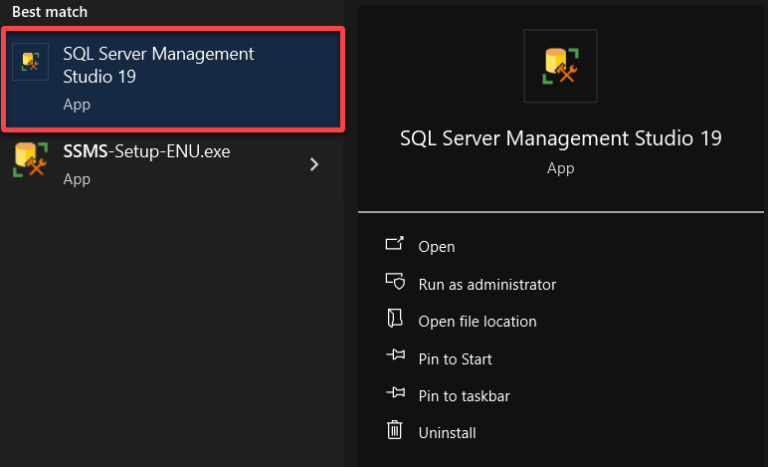Choose the Open text option
Viewport: 768px width, 467px height.
pos(436,247)
